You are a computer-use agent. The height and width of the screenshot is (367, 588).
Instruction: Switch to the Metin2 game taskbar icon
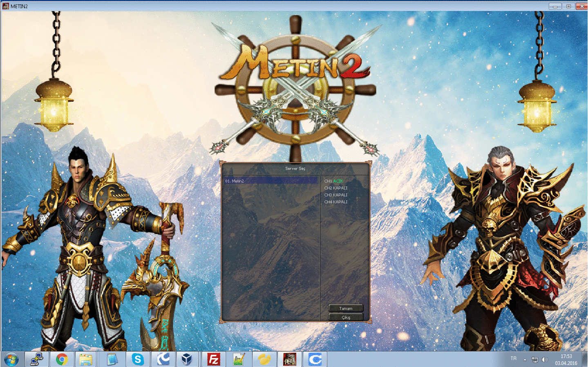point(289,360)
